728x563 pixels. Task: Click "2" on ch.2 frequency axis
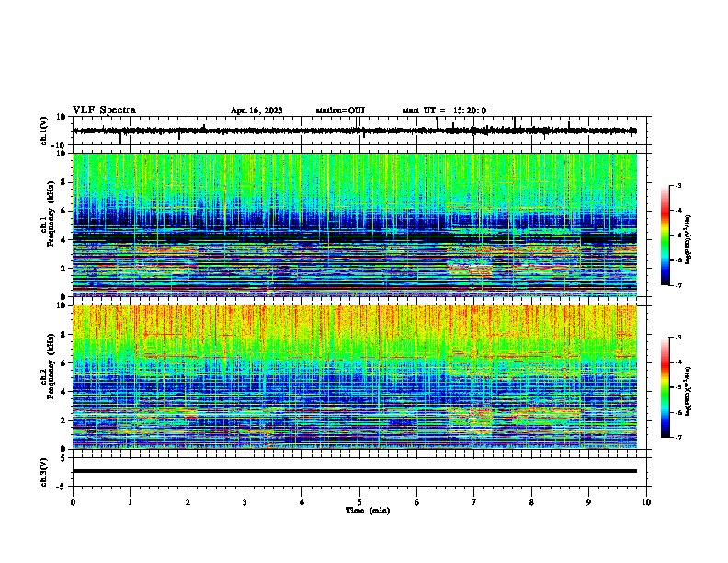[64, 420]
